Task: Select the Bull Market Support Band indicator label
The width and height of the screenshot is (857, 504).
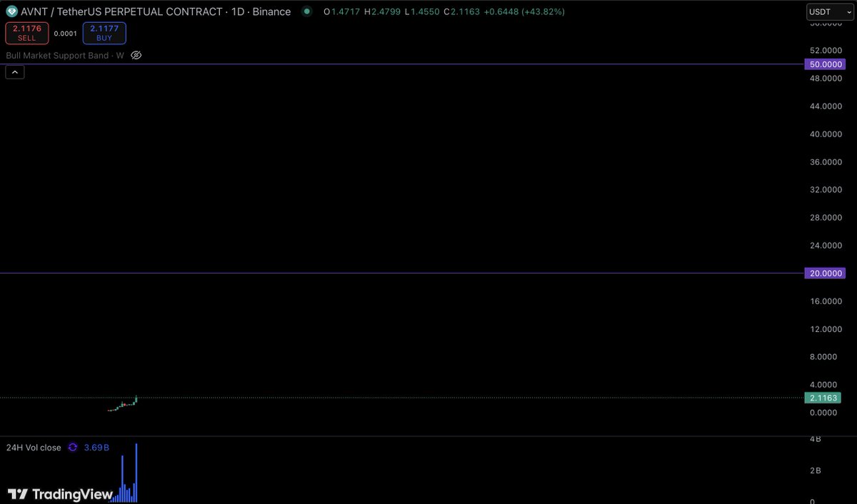Action: [x=66, y=56]
